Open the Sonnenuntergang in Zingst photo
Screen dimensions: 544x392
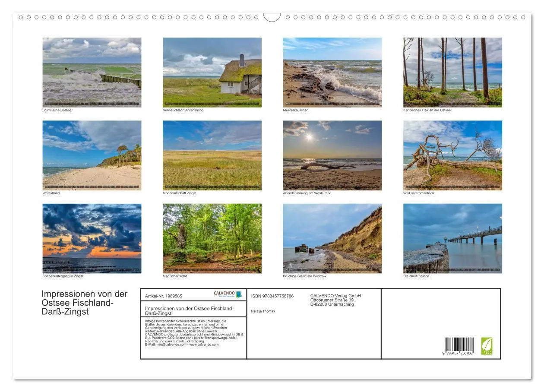click(x=92, y=238)
